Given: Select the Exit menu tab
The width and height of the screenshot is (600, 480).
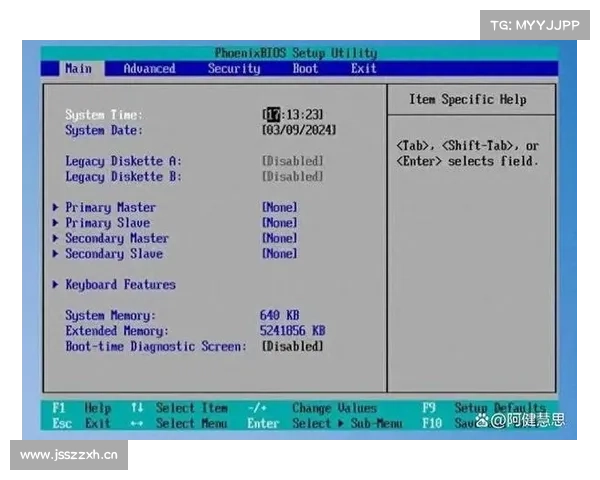Looking at the screenshot, I should 364,69.
